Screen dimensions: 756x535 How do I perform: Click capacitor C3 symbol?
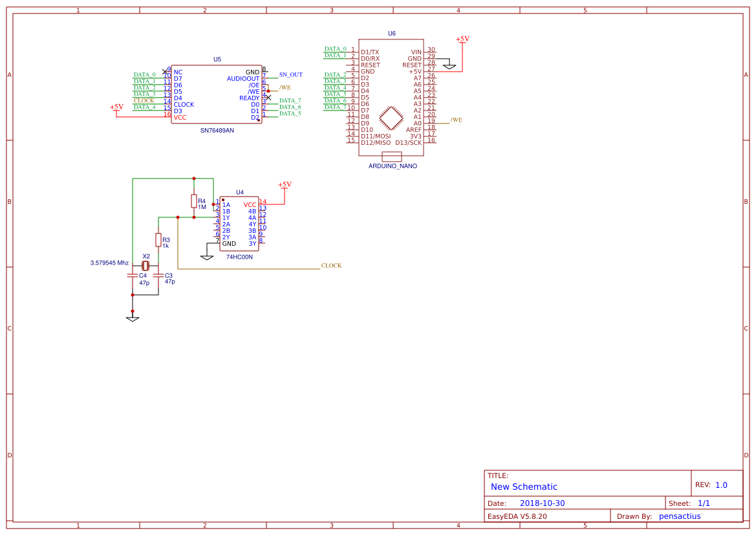pos(158,276)
